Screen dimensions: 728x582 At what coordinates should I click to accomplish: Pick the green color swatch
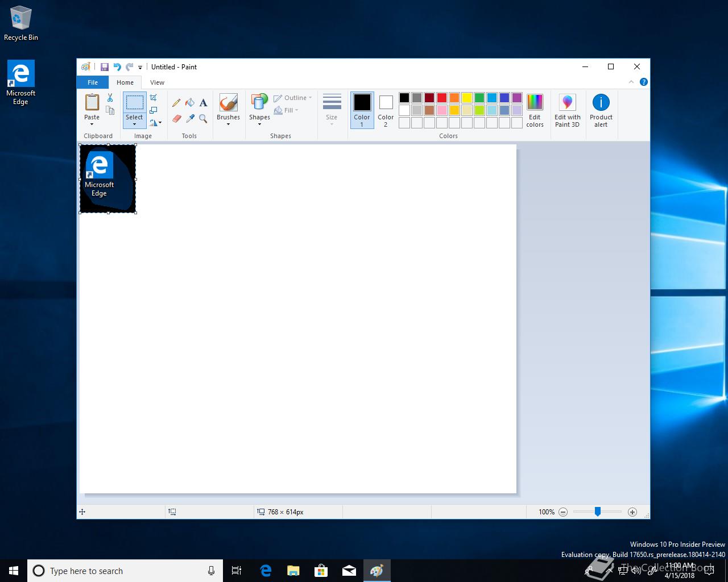tap(479, 98)
